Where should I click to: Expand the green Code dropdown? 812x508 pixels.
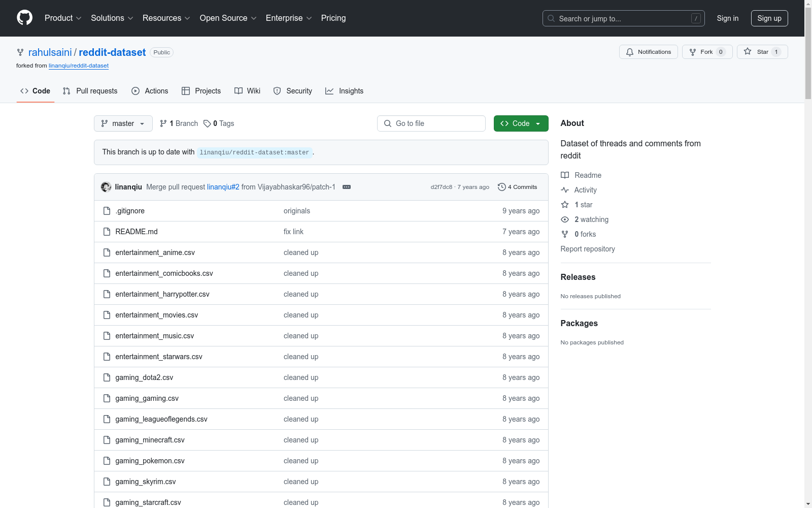pos(521,123)
